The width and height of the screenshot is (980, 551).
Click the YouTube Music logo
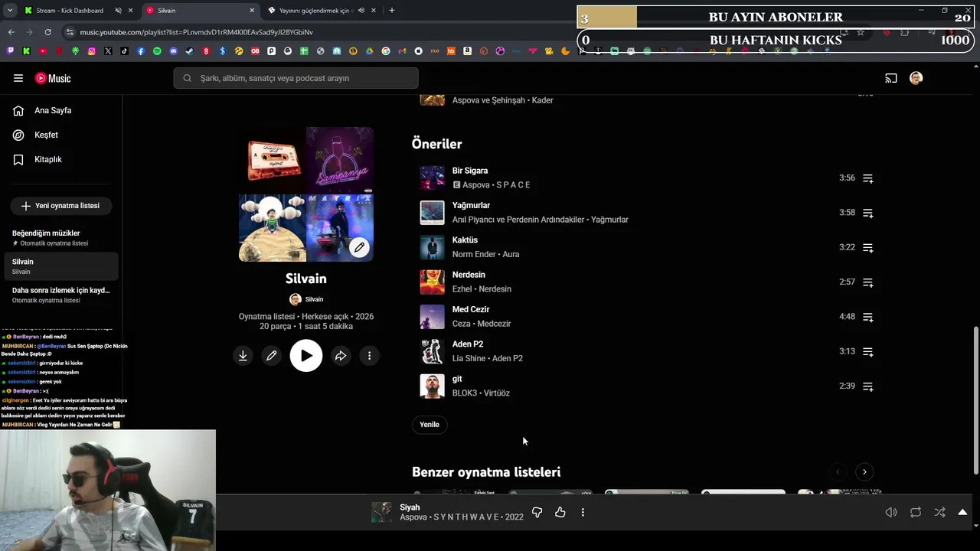(53, 78)
